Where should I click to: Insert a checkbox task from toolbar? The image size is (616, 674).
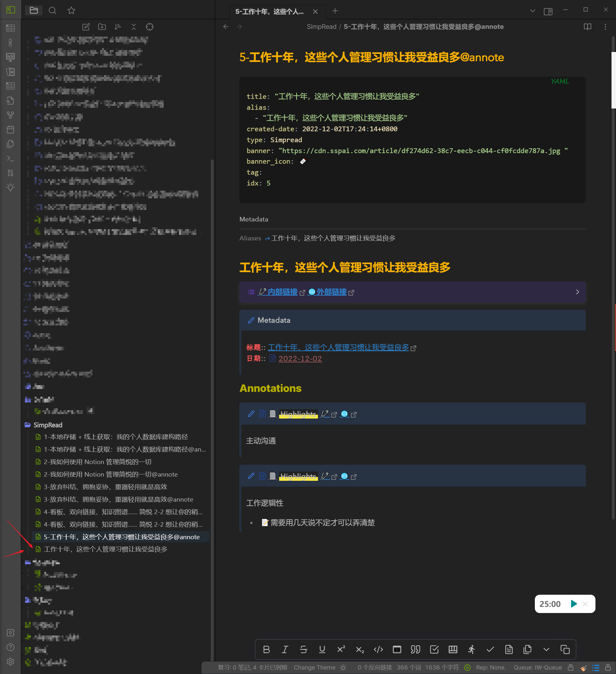434,649
